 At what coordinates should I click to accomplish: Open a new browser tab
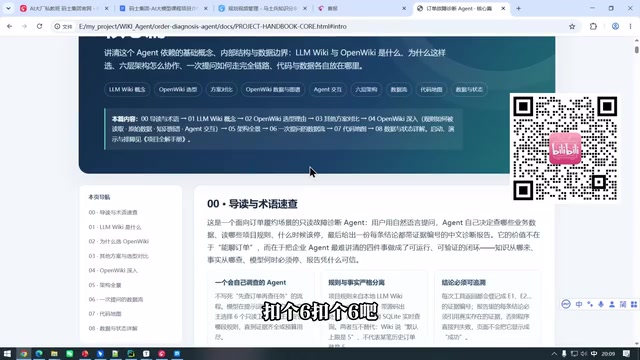click(518, 8)
